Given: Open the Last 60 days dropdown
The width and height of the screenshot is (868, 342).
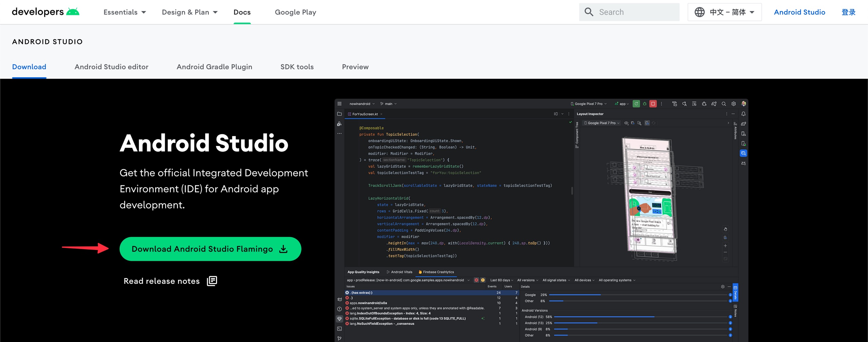Looking at the screenshot, I should tap(501, 280).
